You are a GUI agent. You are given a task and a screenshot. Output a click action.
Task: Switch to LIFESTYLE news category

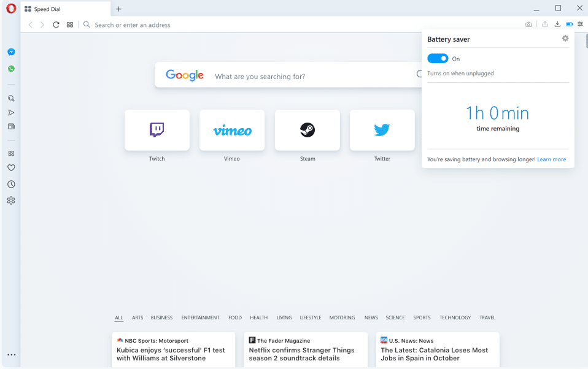click(x=311, y=318)
